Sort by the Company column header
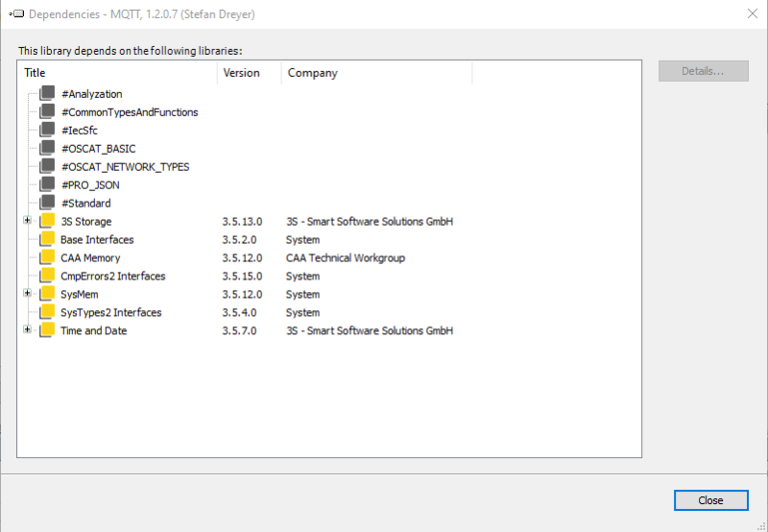Screen dimensions: 768x532 click(376, 72)
